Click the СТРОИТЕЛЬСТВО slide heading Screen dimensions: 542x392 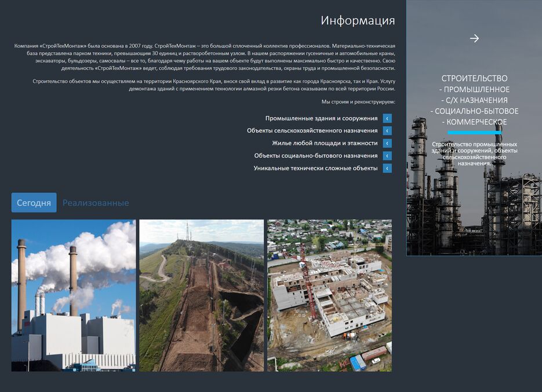pyautogui.click(x=474, y=78)
